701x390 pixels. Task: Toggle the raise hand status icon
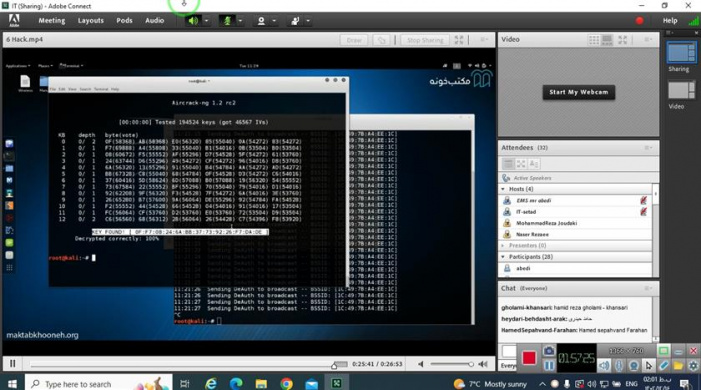coord(295,21)
